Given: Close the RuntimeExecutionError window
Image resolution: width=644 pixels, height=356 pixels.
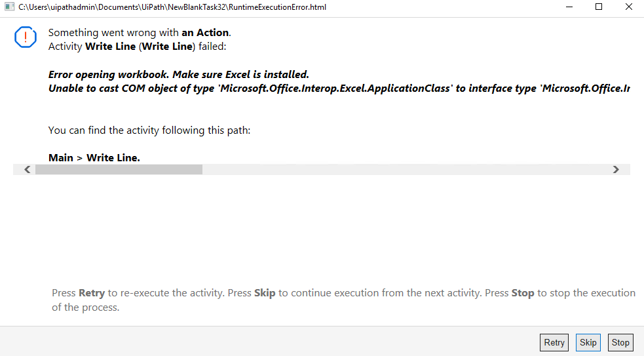Looking at the screenshot, I should point(629,7).
